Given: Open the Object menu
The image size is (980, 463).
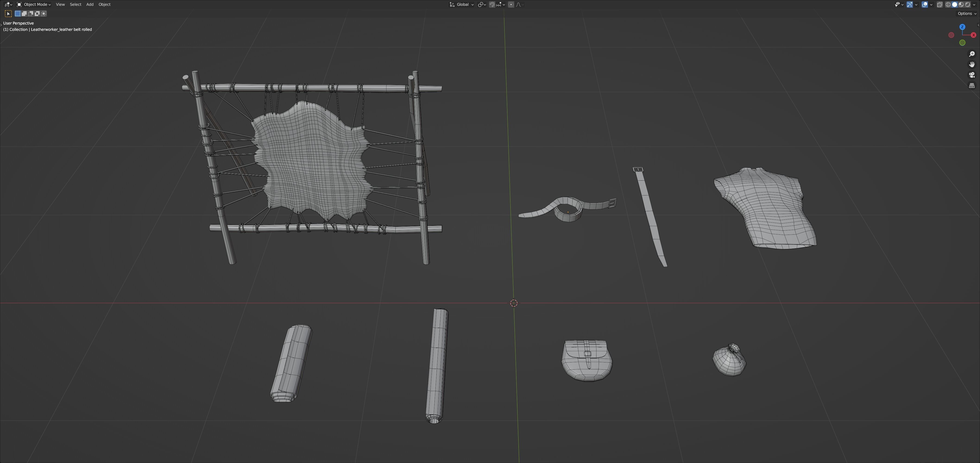Looking at the screenshot, I should tap(104, 5).
